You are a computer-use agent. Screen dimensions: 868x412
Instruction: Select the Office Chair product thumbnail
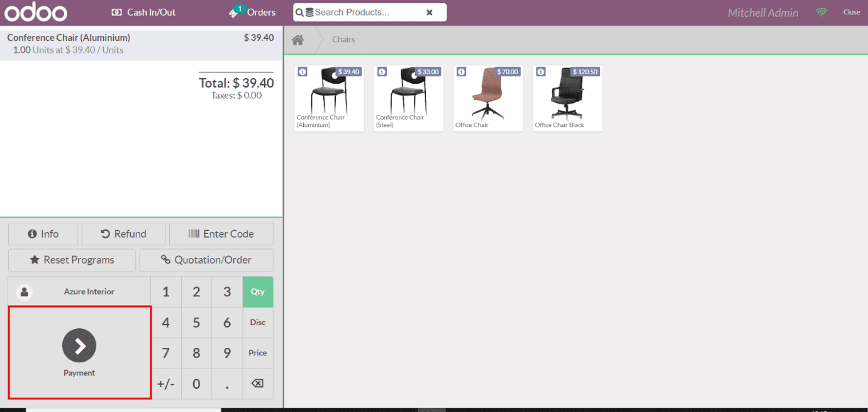click(488, 99)
